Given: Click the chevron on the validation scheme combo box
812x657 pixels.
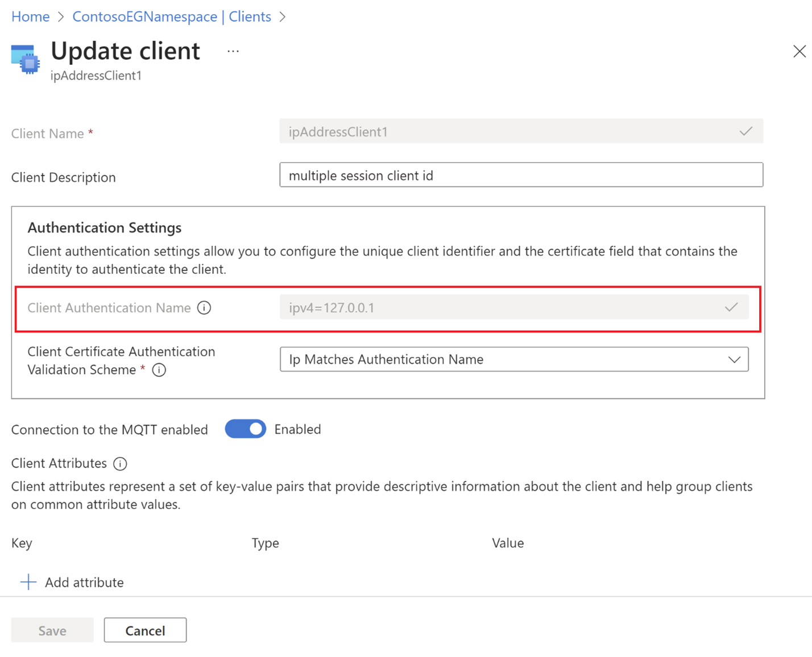Looking at the screenshot, I should [x=734, y=359].
